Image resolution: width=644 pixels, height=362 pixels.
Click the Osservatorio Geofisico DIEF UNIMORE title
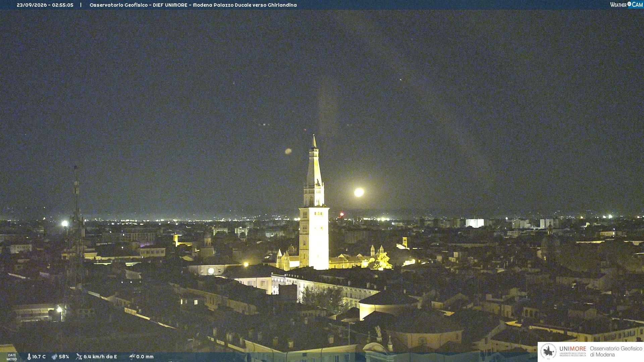point(138,5)
